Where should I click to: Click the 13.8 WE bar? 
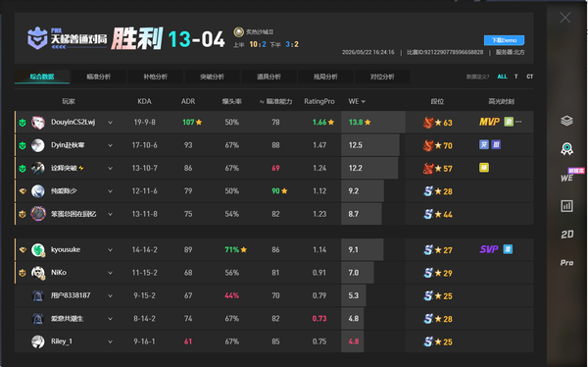373,122
